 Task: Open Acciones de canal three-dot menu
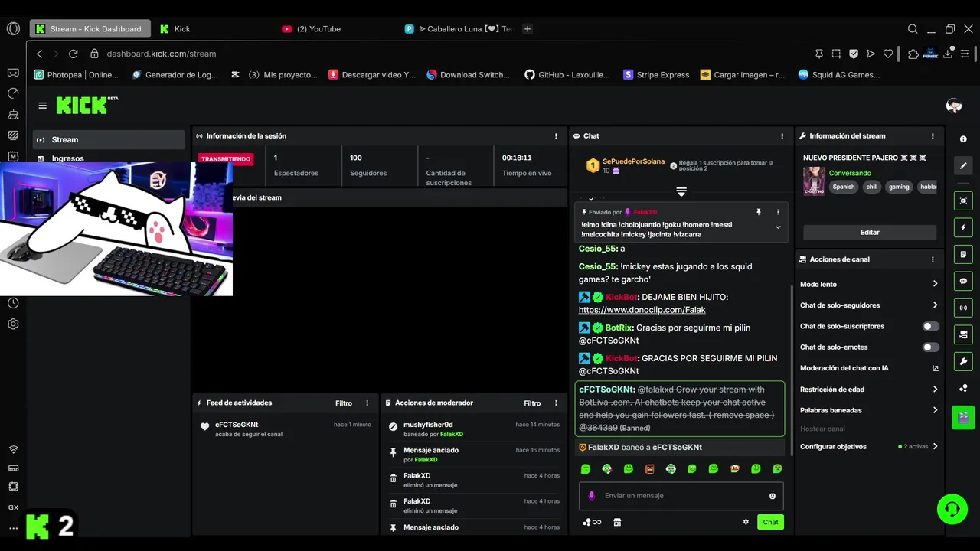pyautogui.click(x=933, y=259)
